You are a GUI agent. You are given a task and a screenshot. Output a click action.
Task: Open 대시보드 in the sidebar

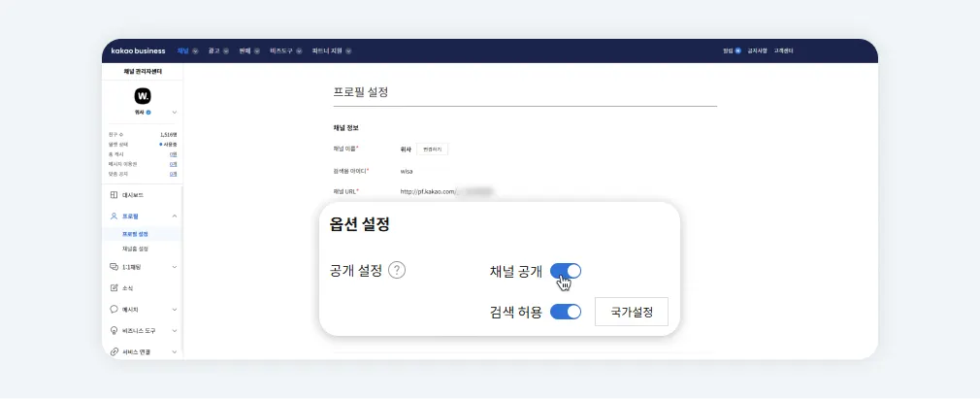133,195
